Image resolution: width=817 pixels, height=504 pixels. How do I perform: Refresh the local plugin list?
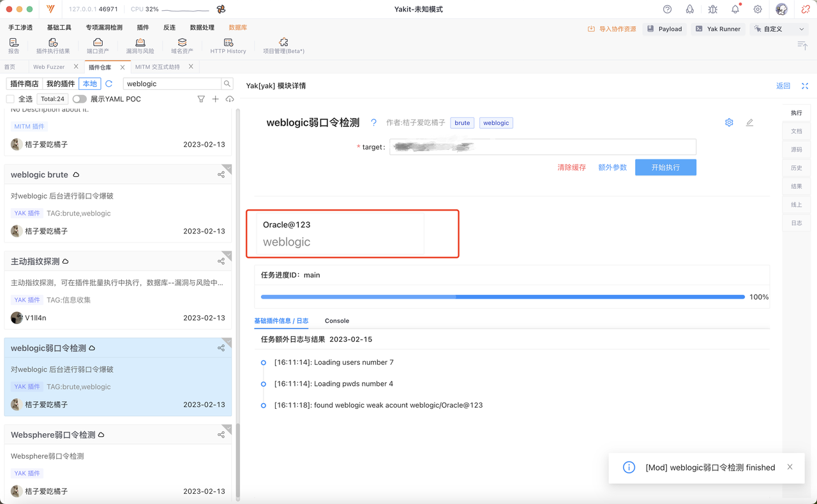click(109, 84)
